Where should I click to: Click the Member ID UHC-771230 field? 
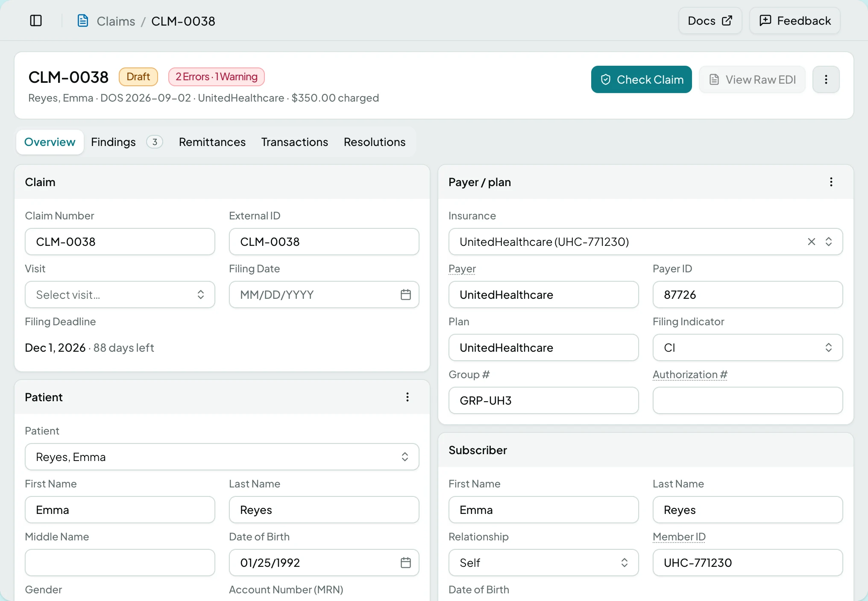tap(748, 563)
